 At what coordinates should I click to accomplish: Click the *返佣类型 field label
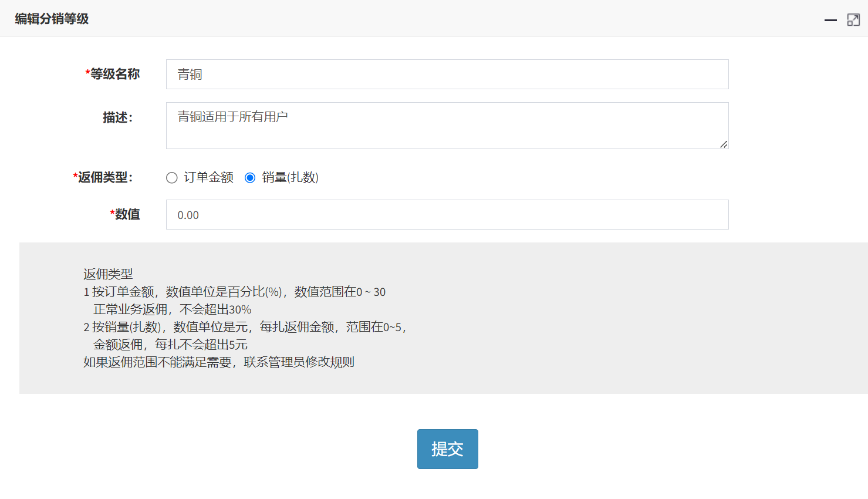[x=103, y=177]
